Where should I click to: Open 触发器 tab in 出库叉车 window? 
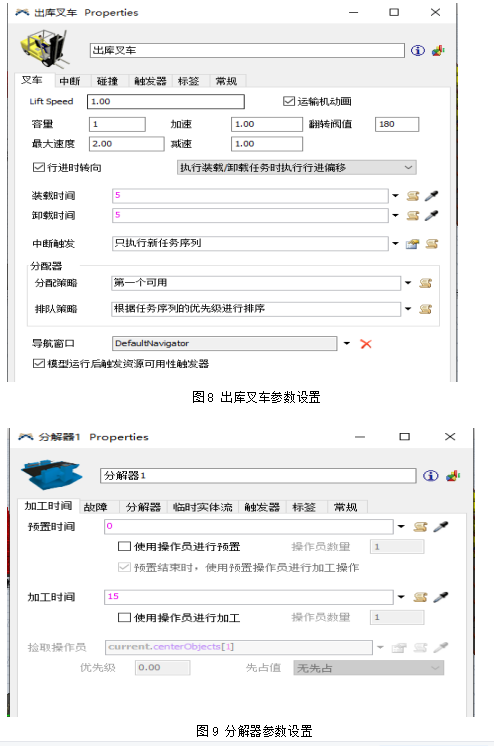150,81
